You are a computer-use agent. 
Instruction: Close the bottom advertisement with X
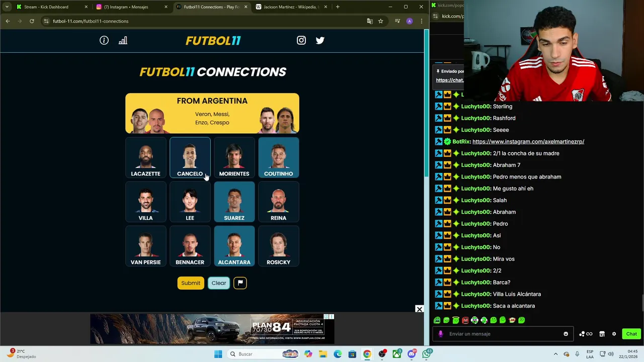coord(419,309)
